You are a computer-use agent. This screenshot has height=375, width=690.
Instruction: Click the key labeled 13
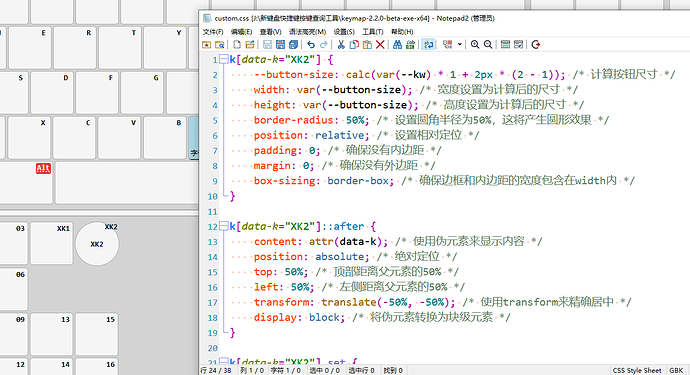pyautogui.click(x=51, y=334)
